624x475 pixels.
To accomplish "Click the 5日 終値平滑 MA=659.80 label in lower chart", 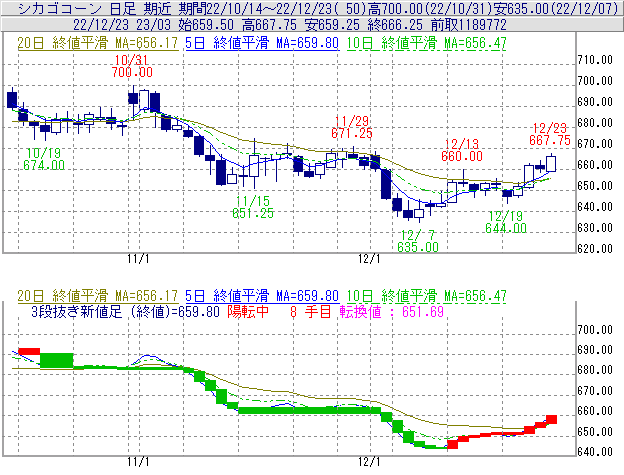I will (262, 296).
